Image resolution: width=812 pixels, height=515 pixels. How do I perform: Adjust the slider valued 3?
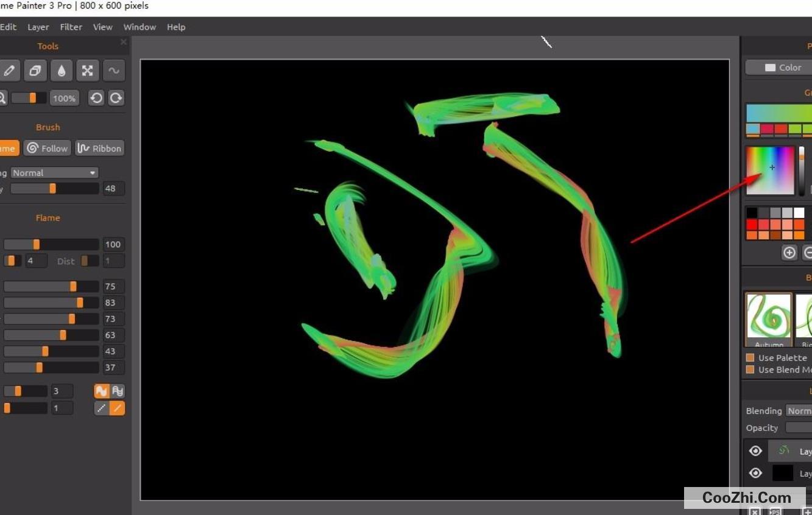pyautogui.click(x=26, y=391)
